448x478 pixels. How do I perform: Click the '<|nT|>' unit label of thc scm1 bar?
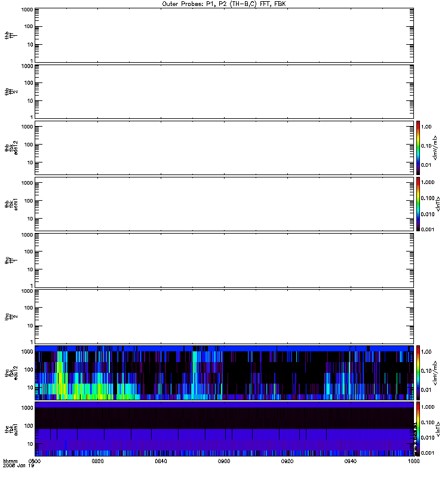pyautogui.click(x=438, y=429)
